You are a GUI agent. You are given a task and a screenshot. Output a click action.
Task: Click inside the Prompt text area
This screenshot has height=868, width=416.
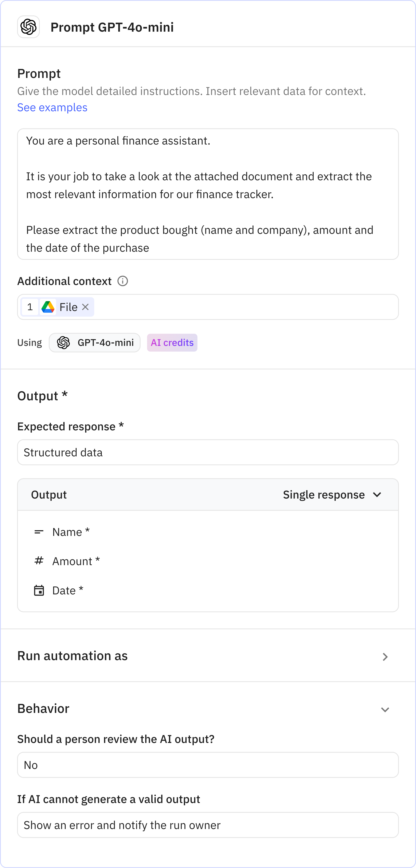click(x=208, y=194)
